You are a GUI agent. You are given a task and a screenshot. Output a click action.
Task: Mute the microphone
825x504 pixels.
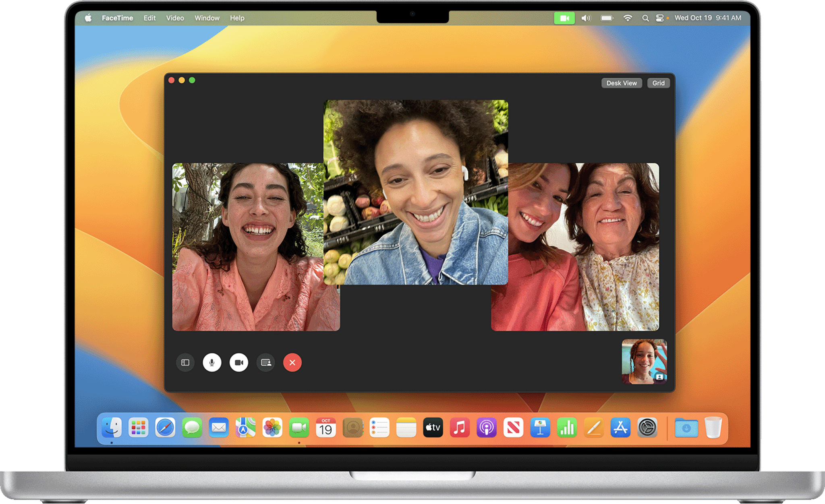212,363
